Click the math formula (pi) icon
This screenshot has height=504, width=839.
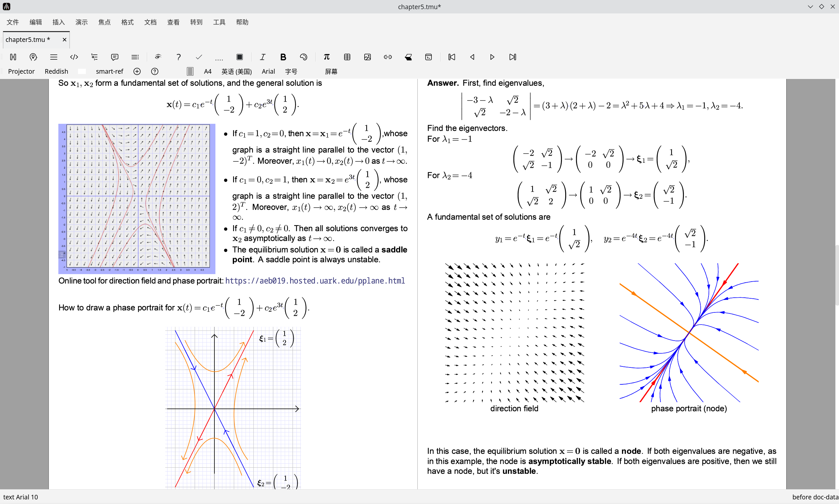pyautogui.click(x=326, y=57)
